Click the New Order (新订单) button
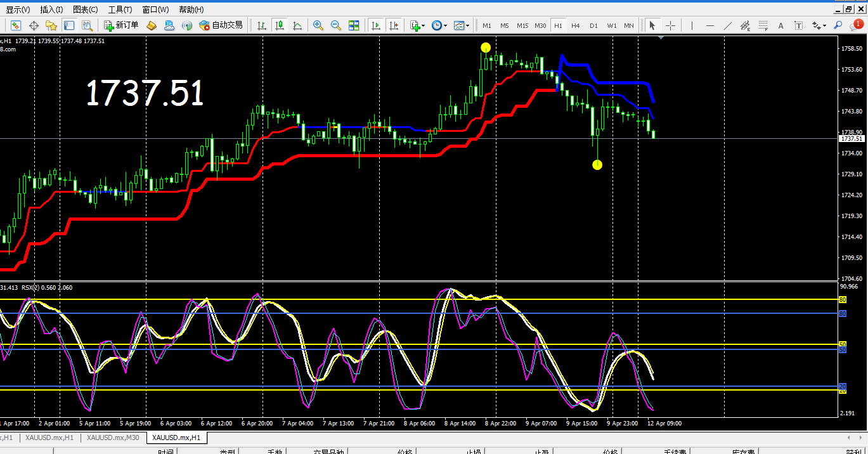 point(121,25)
